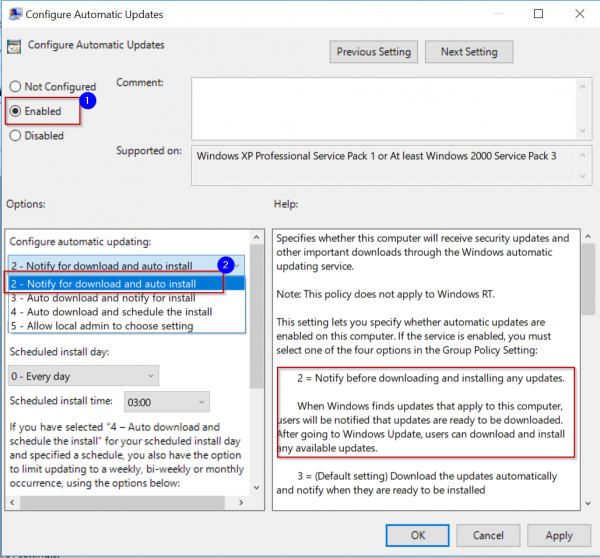Click the Previous Setting button
The image size is (600, 558).
coord(373,51)
